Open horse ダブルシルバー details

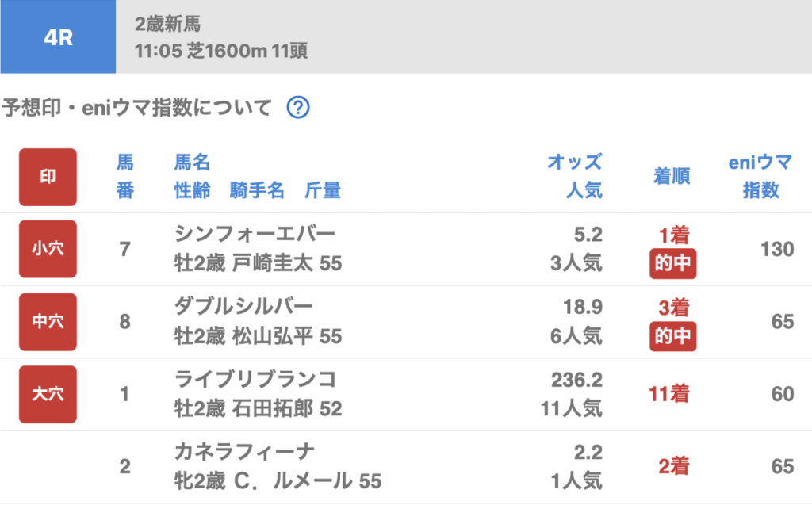coord(243,307)
